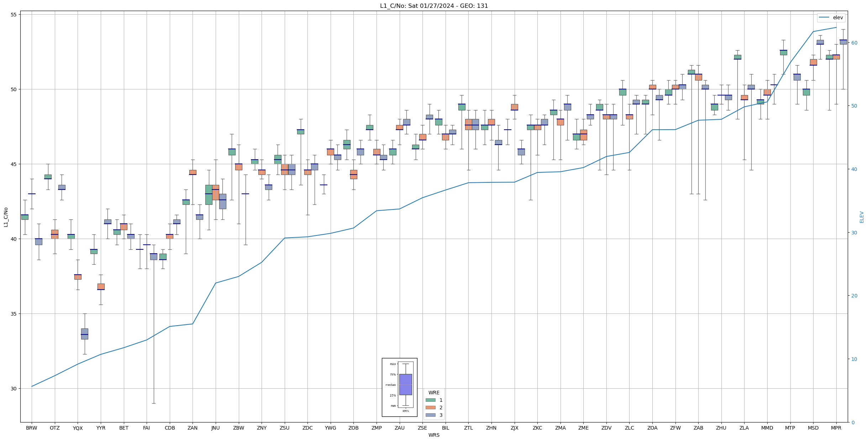Click the YYR x-axis label

(101, 428)
